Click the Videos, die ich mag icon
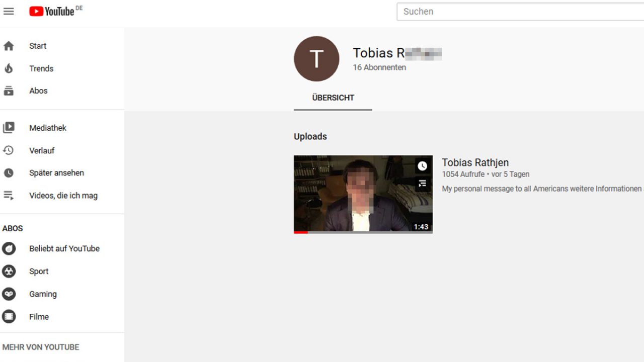 coord(9,196)
